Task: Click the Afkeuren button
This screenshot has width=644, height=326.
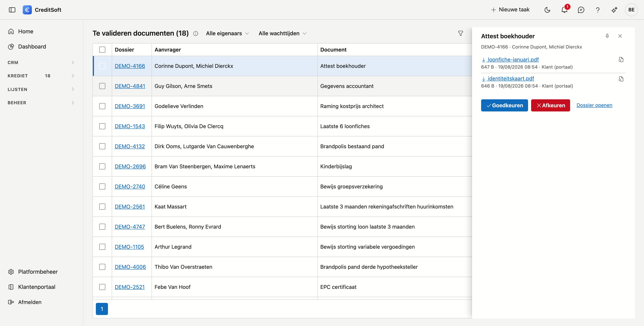Action: pos(550,105)
